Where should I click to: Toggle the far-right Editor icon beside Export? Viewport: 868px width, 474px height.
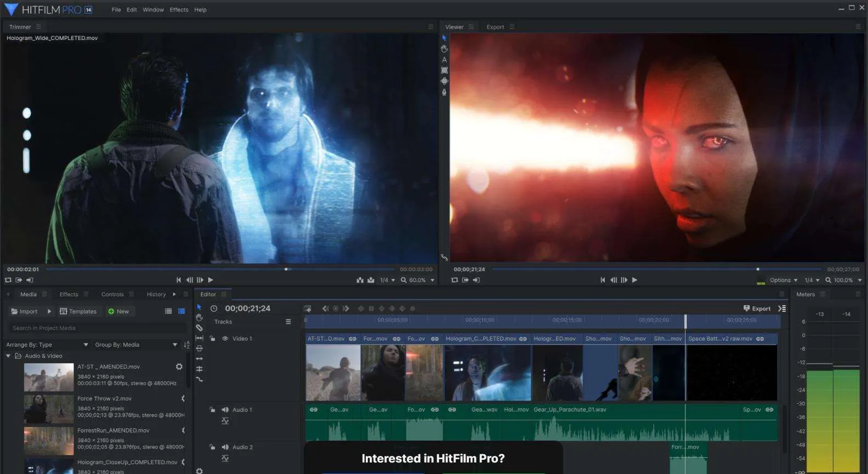(782, 309)
